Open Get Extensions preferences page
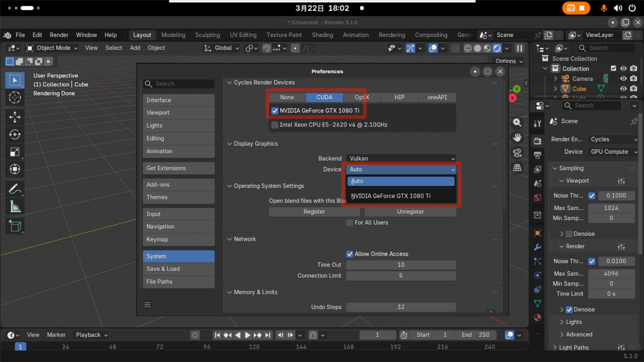This screenshot has width=644, height=362. point(179,168)
